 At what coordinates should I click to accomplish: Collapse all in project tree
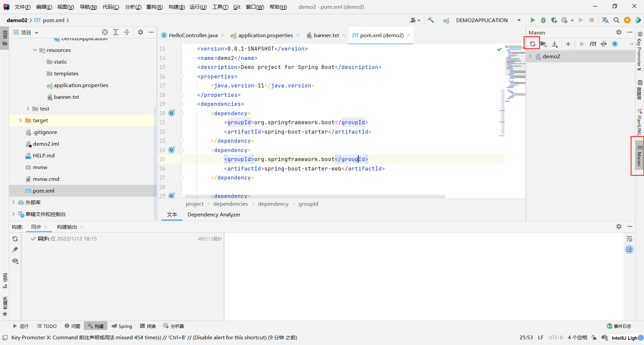point(127,32)
